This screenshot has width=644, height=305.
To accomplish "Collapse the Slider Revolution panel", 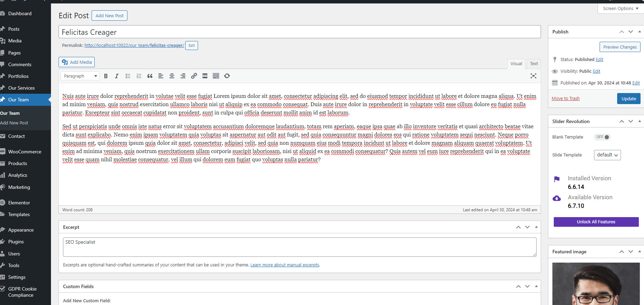I will point(640,121).
